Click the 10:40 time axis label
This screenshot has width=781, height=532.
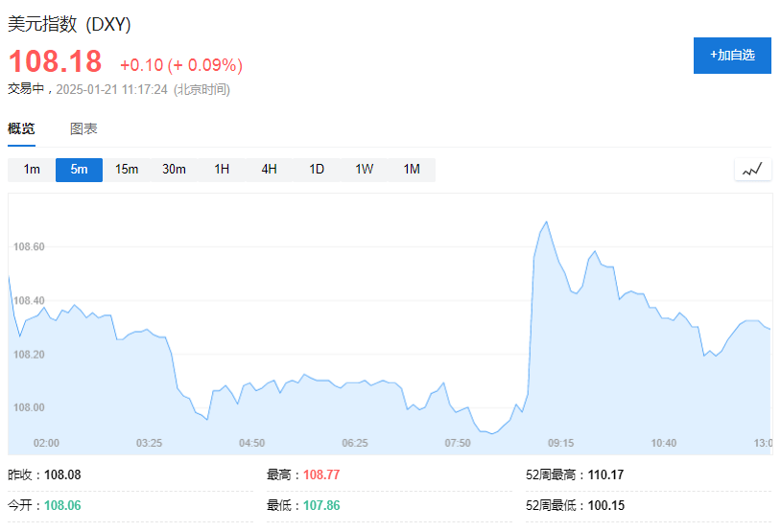pyautogui.click(x=664, y=443)
